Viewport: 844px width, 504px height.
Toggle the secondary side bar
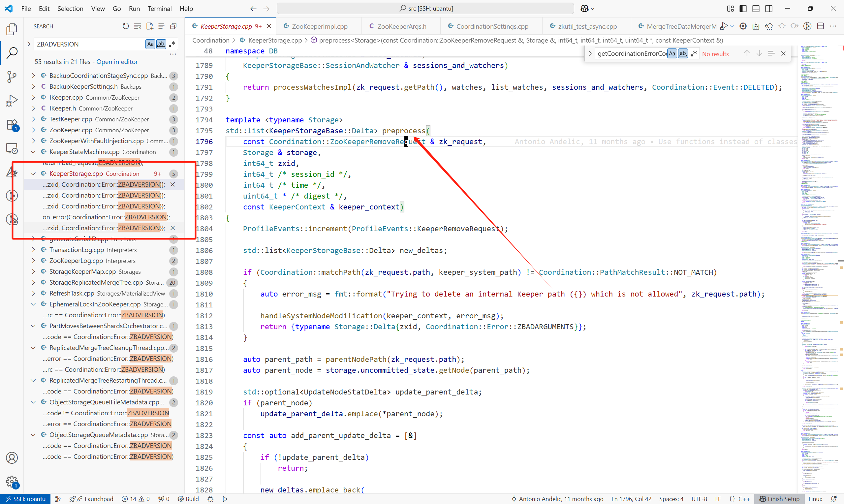(x=768, y=9)
